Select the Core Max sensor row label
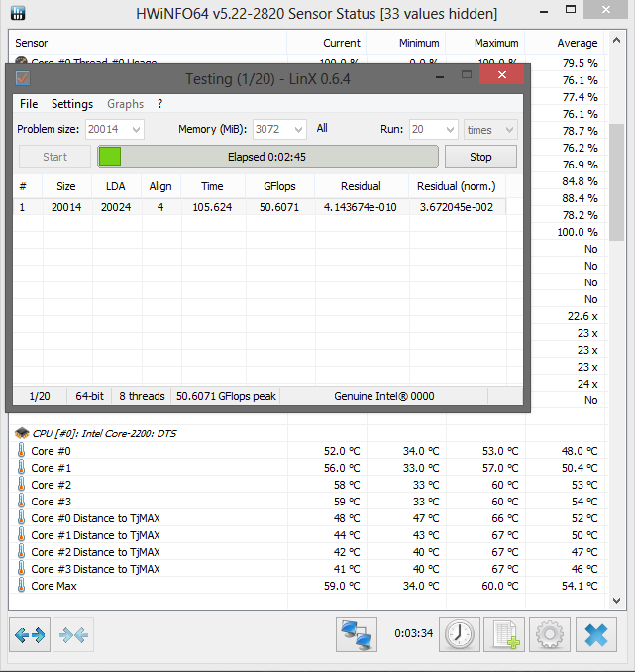 (x=53, y=586)
